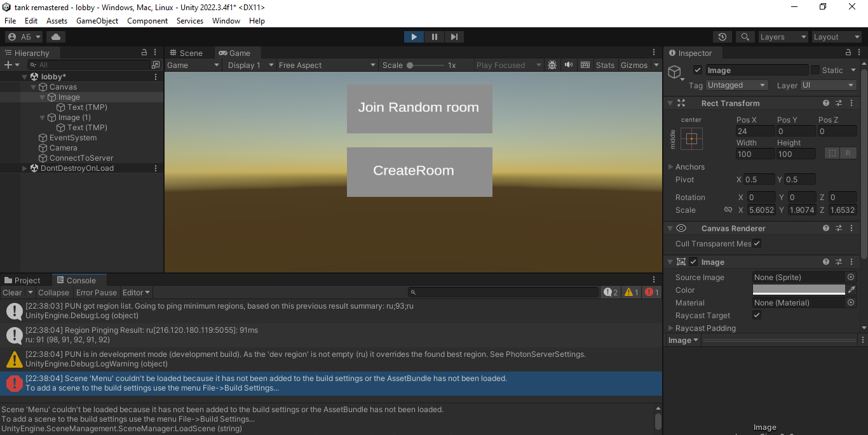Open the cloud services icon
Screen dimensions: 868x435
pos(57,37)
